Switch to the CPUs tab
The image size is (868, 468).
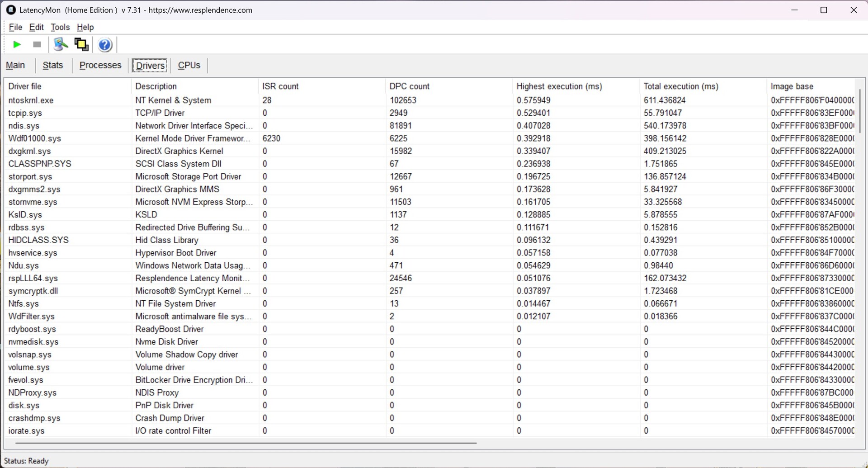click(189, 65)
